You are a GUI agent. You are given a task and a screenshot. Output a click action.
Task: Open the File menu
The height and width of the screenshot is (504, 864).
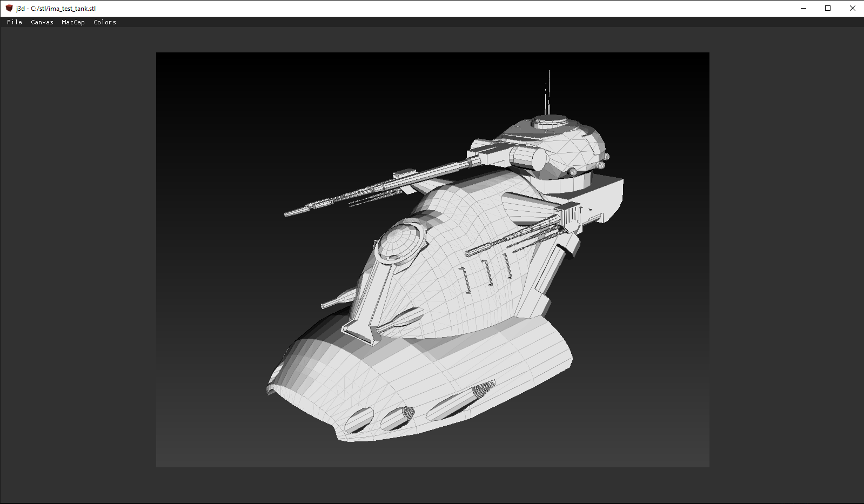click(x=15, y=22)
